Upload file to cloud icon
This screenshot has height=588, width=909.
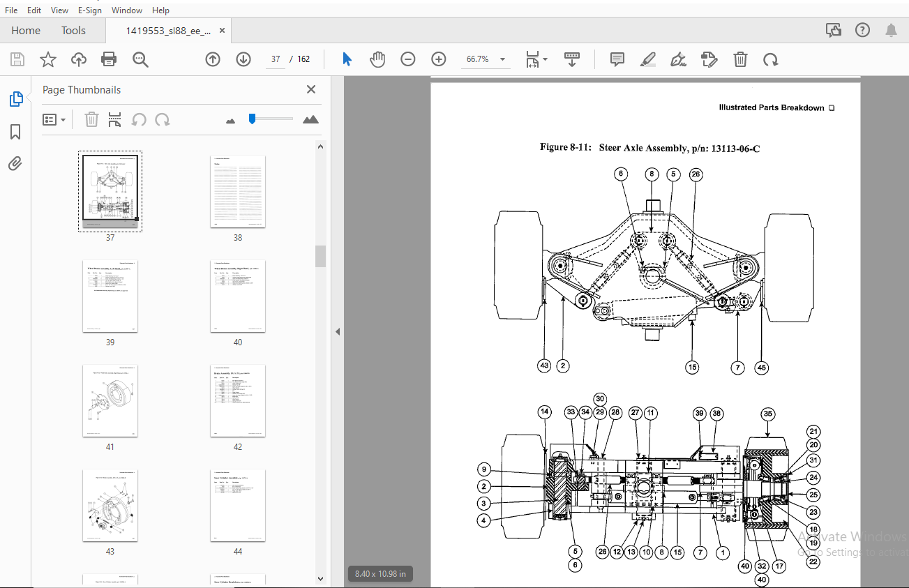[x=79, y=59]
